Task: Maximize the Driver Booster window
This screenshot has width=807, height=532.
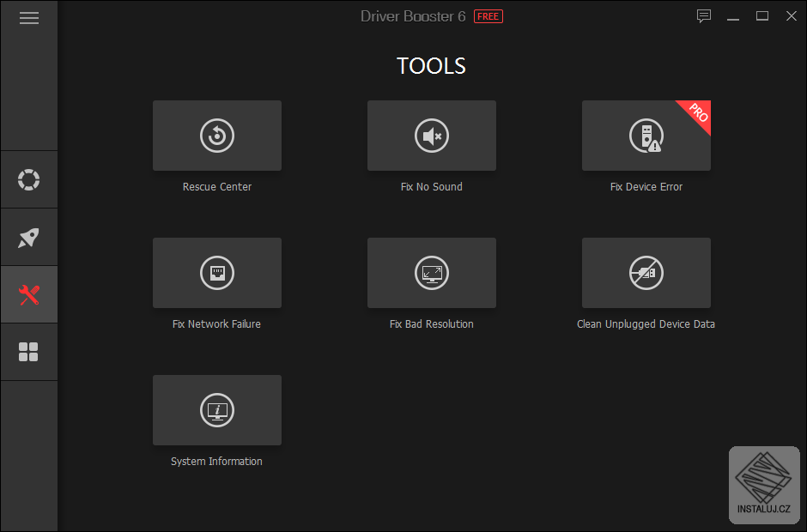Action: (x=761, y=16)
